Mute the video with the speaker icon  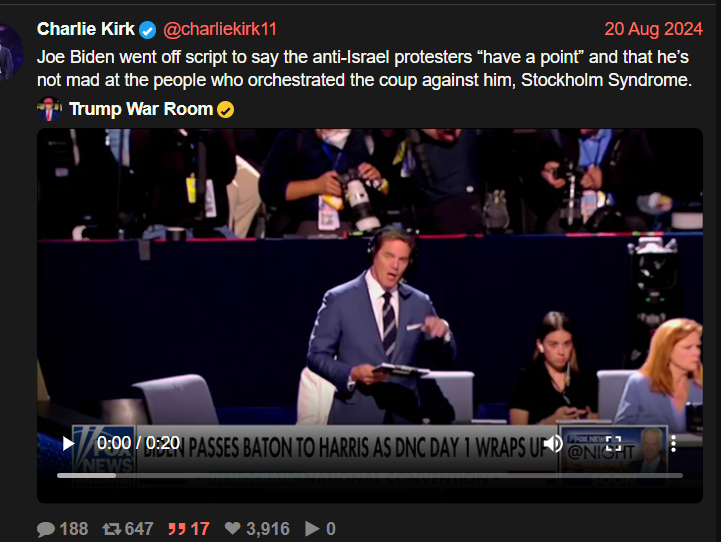tap(553, 444)
